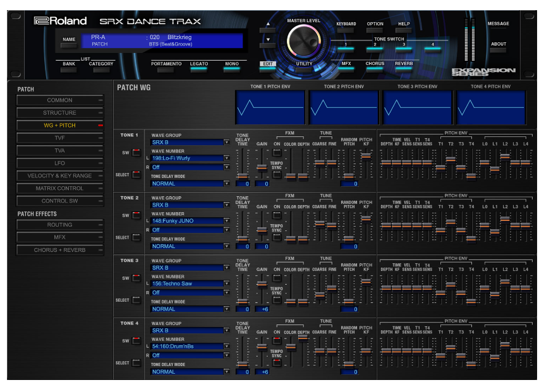Open the Control SW page
The image size is (551, 392).
[60, 201]
